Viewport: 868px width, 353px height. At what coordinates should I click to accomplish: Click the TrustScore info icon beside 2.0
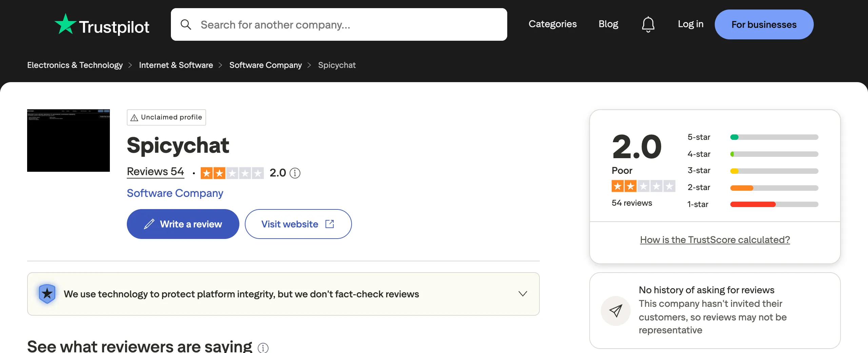(x=295, y=173)
